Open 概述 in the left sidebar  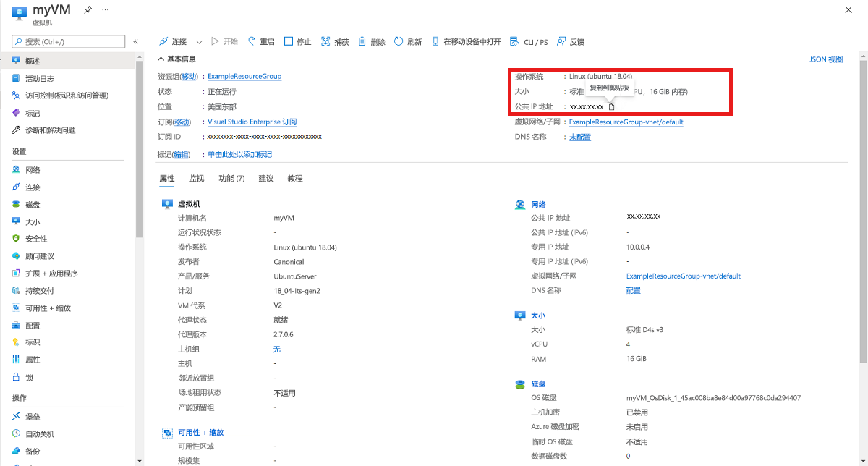pyautogui.click(x=68, y=62)
